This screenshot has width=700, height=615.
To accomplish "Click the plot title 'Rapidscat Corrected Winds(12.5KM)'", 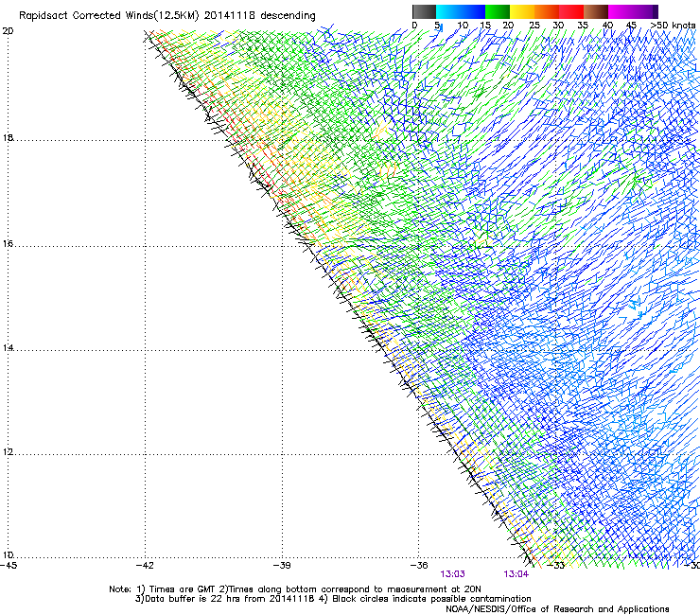I will (109, 16).
